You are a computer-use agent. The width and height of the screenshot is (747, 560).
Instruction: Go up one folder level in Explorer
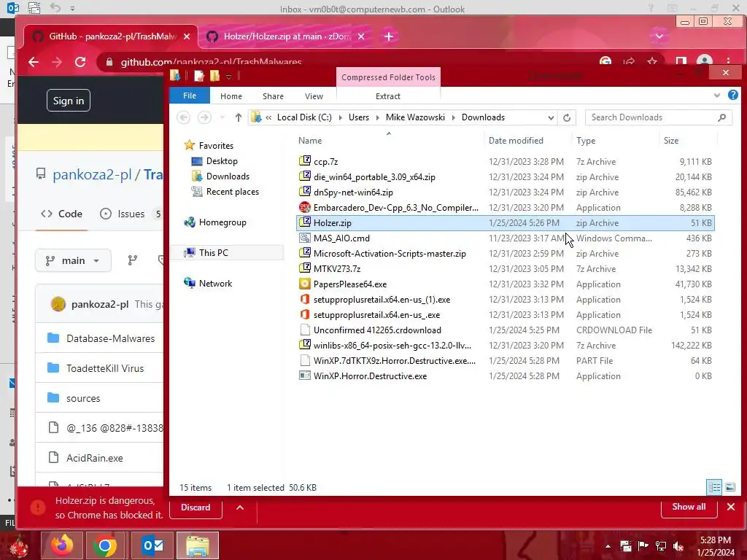tap(239, 117)
